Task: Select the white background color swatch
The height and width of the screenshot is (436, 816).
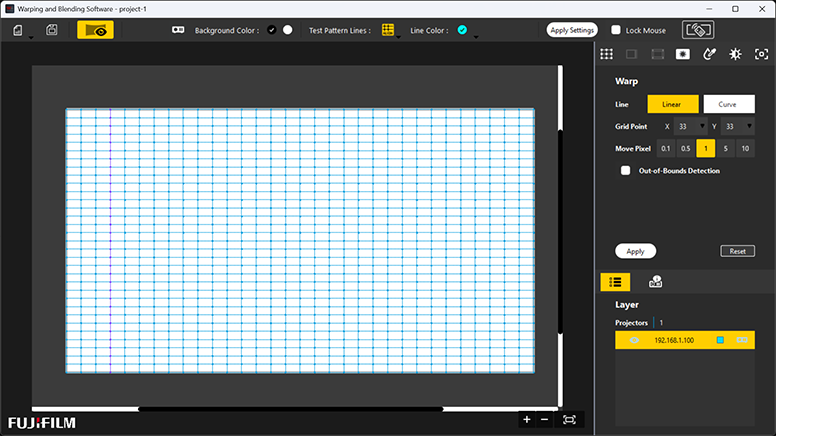Action: pos(288,30)
